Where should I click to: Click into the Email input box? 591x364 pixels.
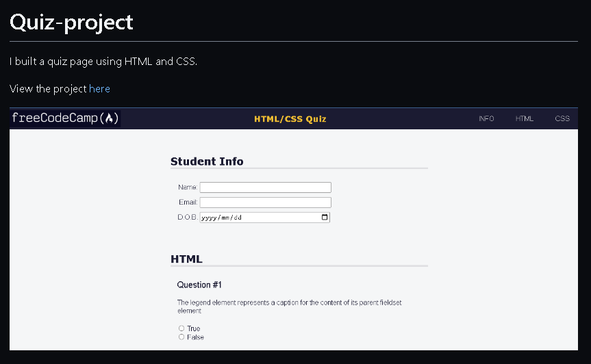(x=265, y=203)
